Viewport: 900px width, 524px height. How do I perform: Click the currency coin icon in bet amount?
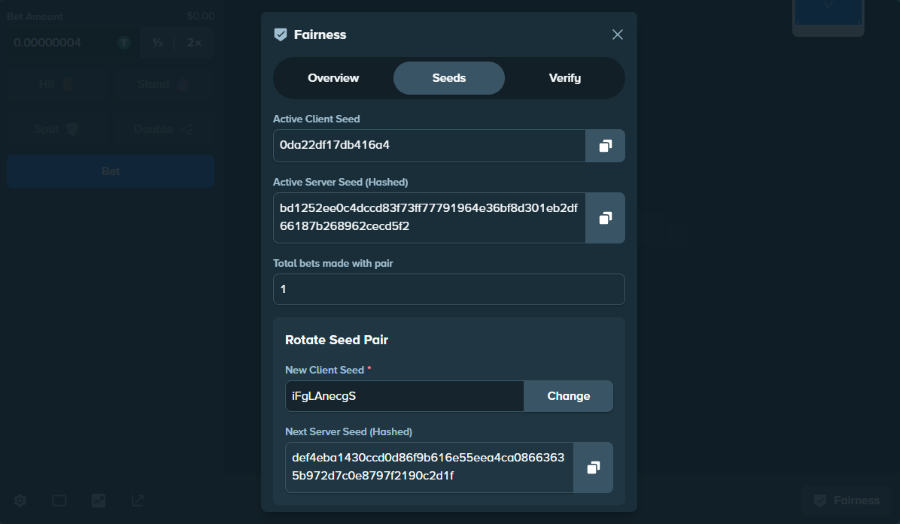[x=124, y=43]
